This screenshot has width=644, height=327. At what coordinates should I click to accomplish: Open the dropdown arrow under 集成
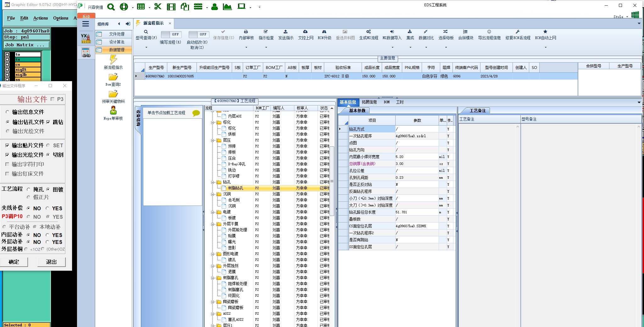pyautogui.click(x=410, y=48)
